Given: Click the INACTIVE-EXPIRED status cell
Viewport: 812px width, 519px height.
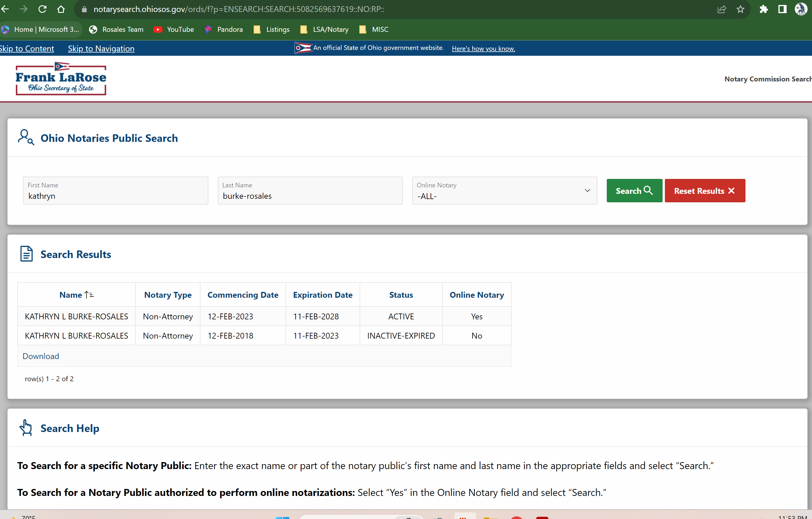Looking at the screenshot, I should click(x=401, y=336).
